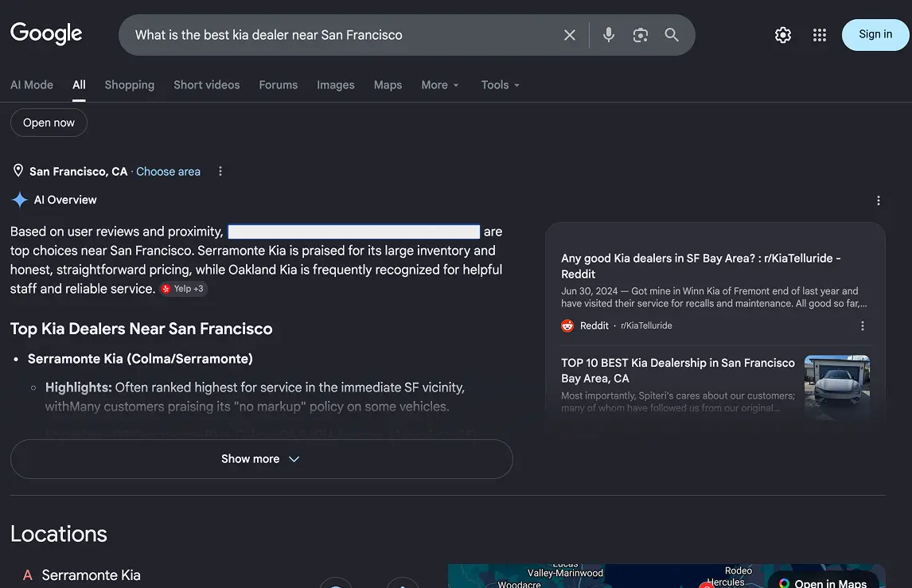Open AI Overview three-dot options menu
The height and width of the screenshot is (588, 912).
pyautogui.click(x=878, y=201)
